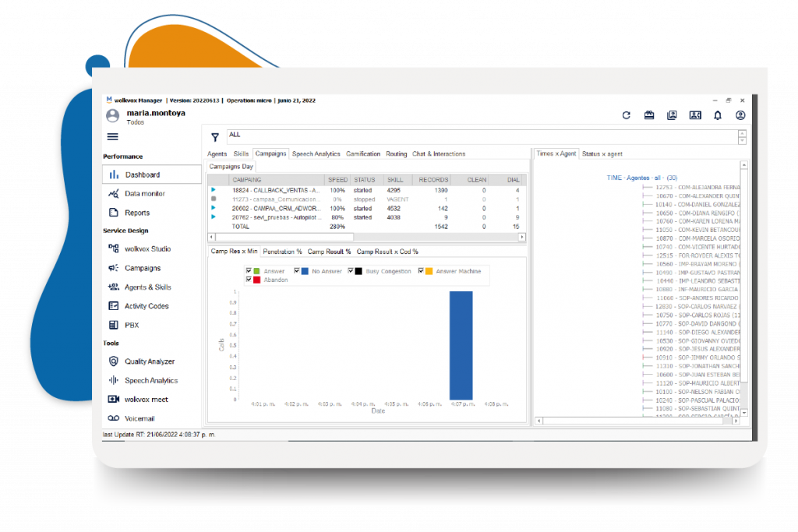The height and width of the screenshot is (532, 798).
Task: Click the refresh icon in the top toolbar
Action: [x=626, y=115]
